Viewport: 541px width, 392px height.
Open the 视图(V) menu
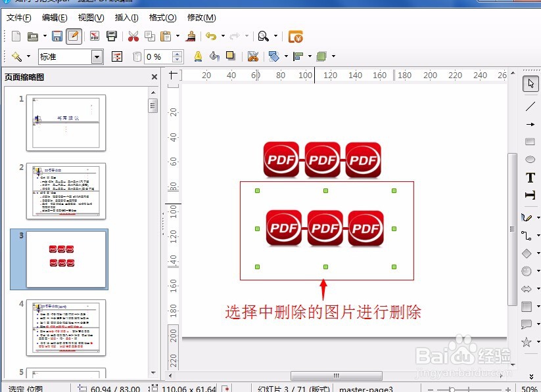click(x=91, y=18)
